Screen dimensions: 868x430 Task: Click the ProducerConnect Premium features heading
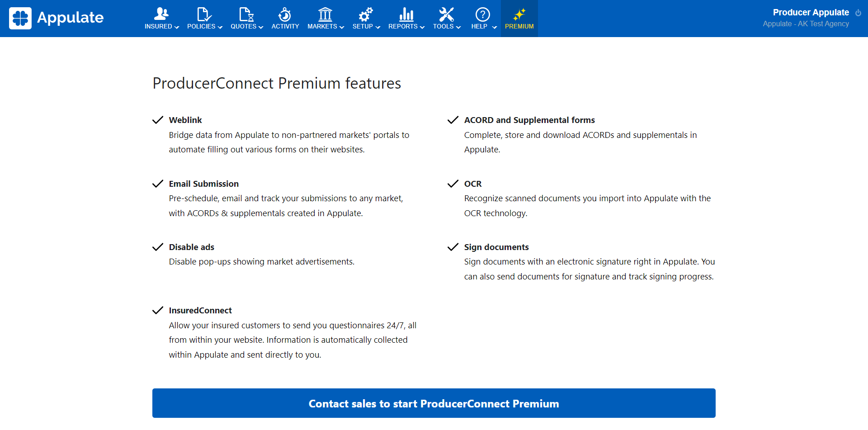coord(277,83)
